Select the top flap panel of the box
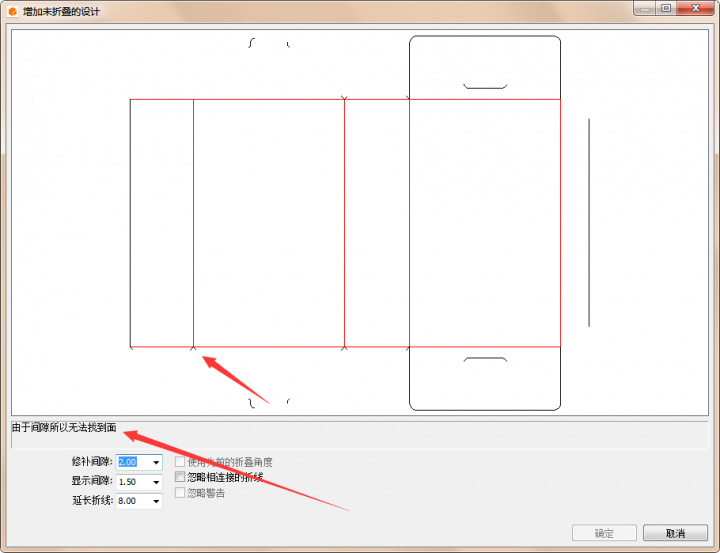This screenshot has height=553, width=720. click(x=485, y=65)
